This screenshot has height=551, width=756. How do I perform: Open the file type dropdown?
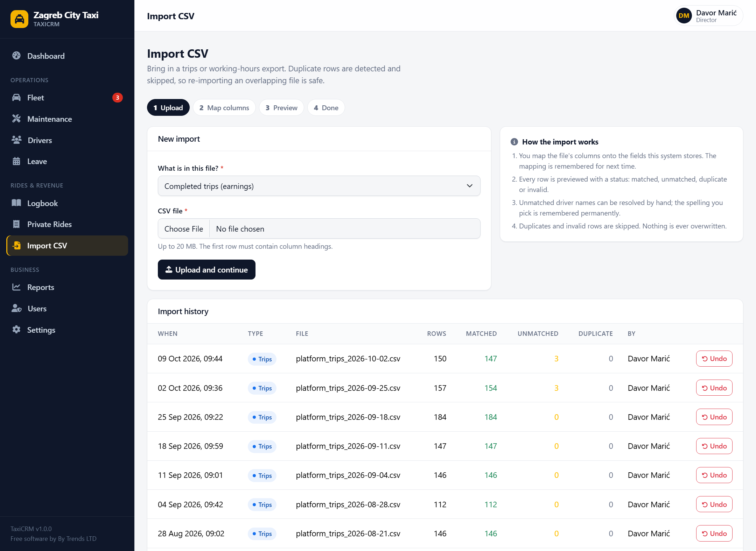[x=319, y=186]
